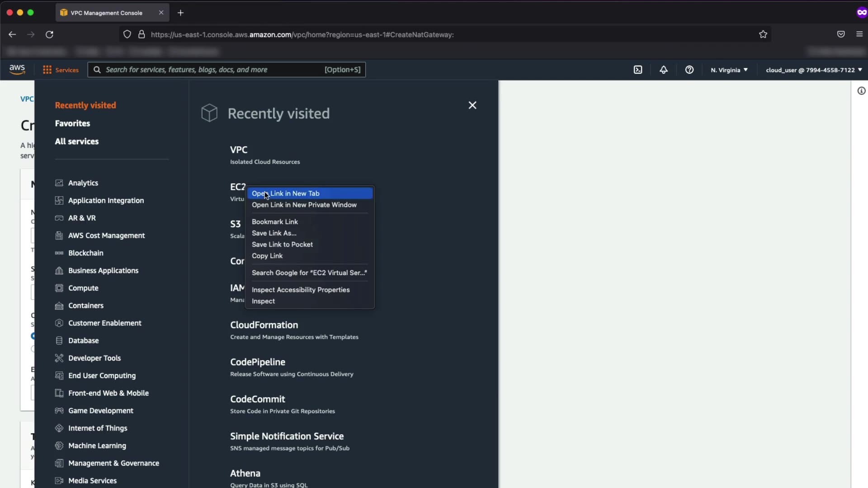The height and width of the screenshot is (488, 868).
Task: Bookmark this page with star icon
Action: (x=763, y=34)
